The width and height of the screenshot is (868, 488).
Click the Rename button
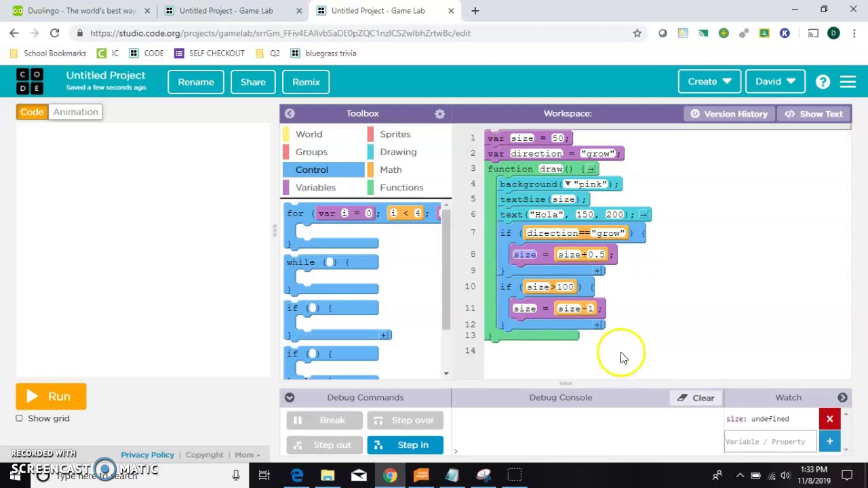196,82
